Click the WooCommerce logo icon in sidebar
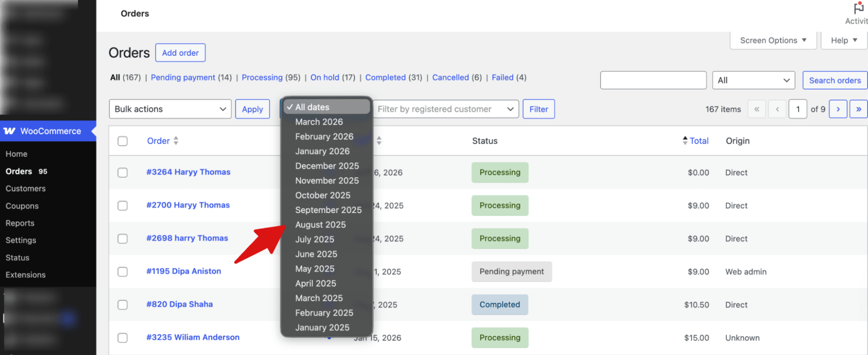This screenshot has height=355, width=868. 10,131
